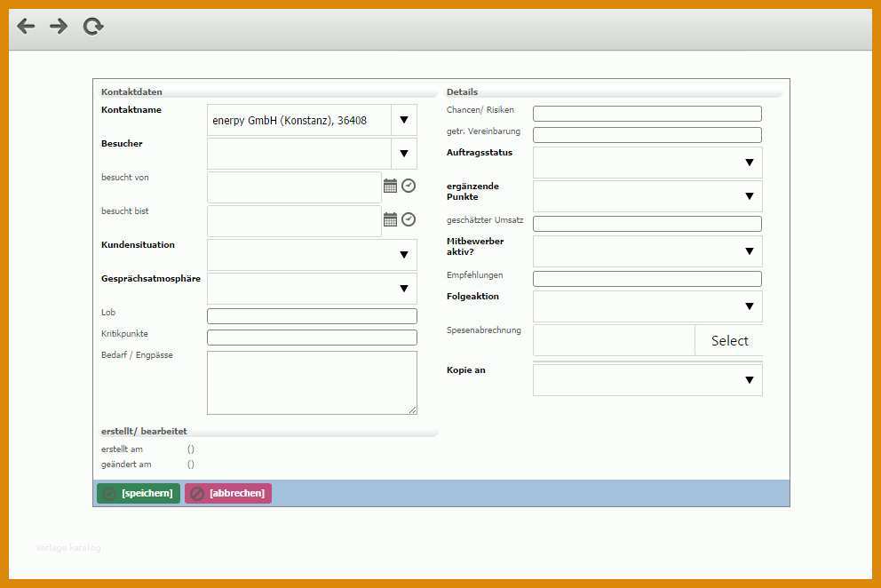Click the Bedarf / Engpässe text area

click(x=312, y=383)
